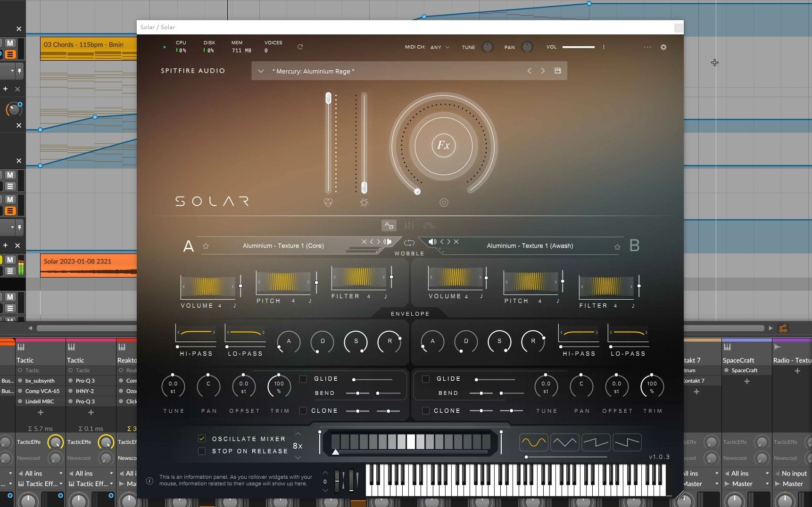Click next shape arrow on layer B Filter wobble
The width and height of the screenshot is (812, 507).
pyautogui.click(x=631, y=286)
